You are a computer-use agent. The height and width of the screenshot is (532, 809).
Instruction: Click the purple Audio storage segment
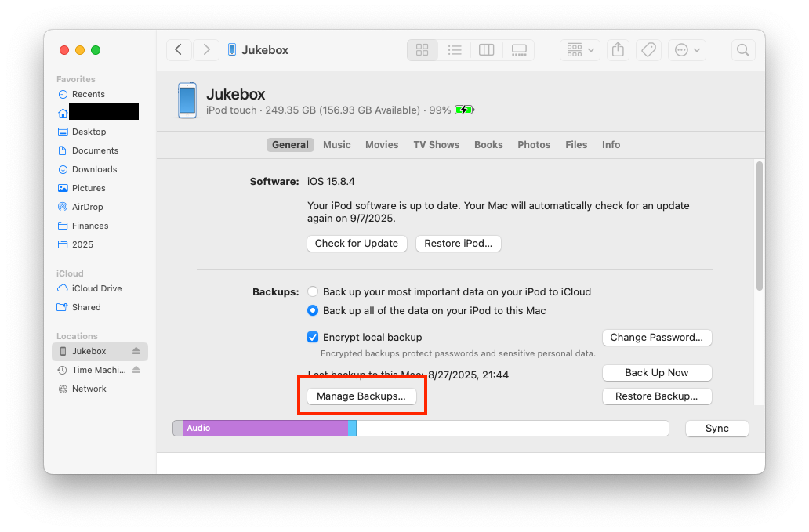[265, 429]
